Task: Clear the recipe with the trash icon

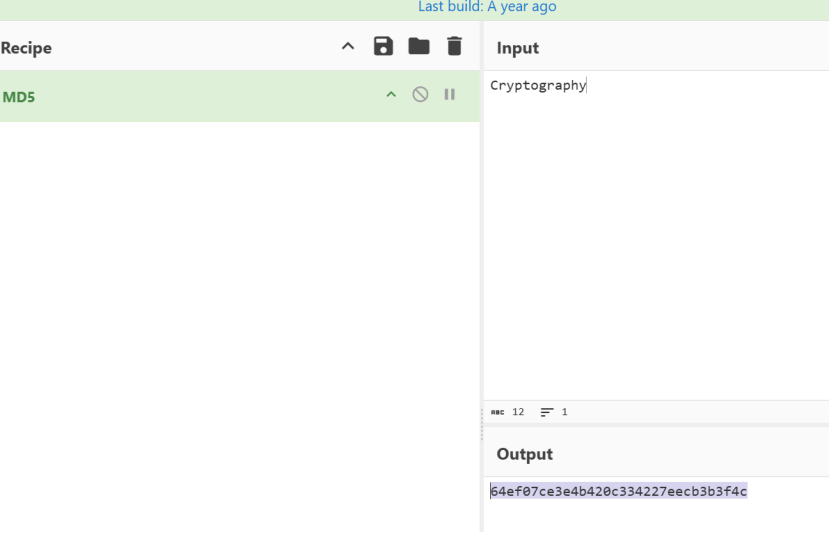Action: tap(454, 46)
